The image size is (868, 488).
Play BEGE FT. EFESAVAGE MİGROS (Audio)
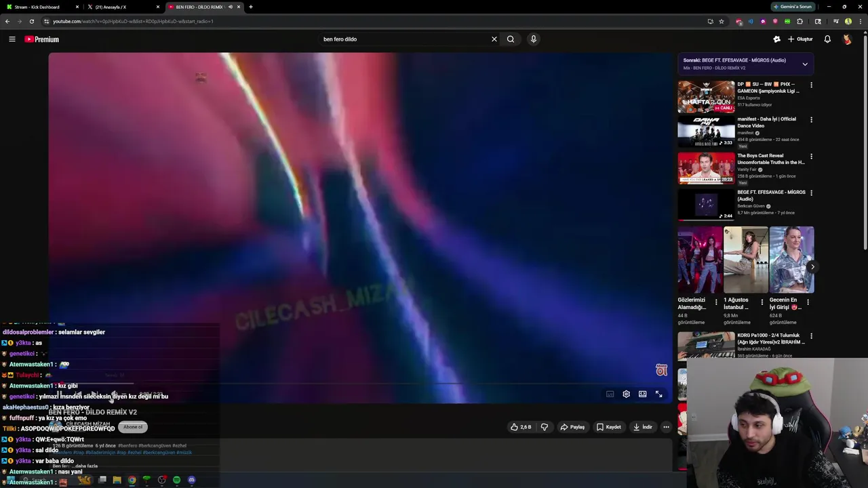coord(706,205)
